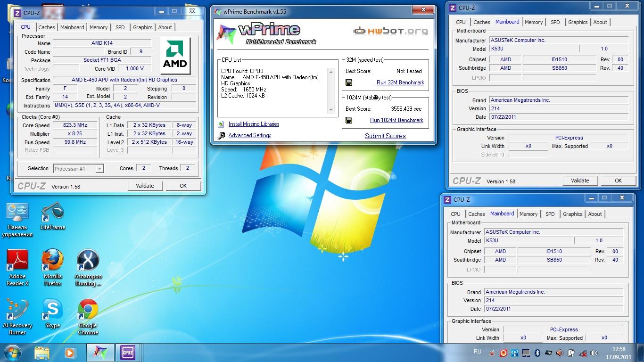644x362 pixels.
Task: Switch to CPU-Z via its taskbar button
Action: (x=128, y=353)
